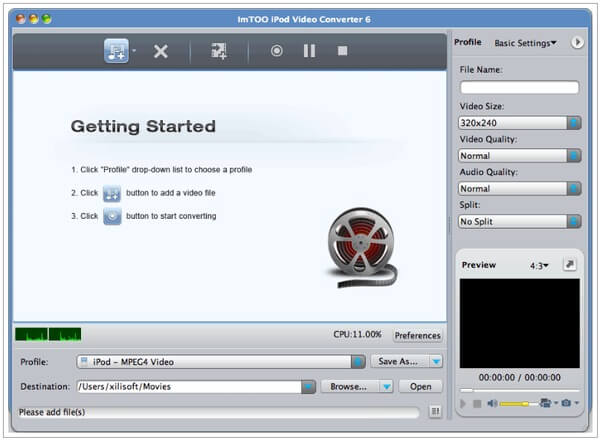This screenshot has width=600, height=440.
Task: Click the pop-out preview window icon
Action: [x=569, y=264]
